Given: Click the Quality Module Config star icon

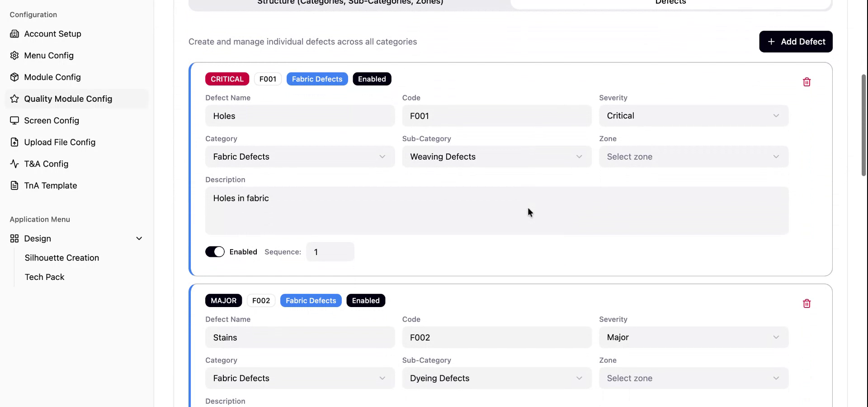Looking at the screenshot, I should (x=14, y=99).
